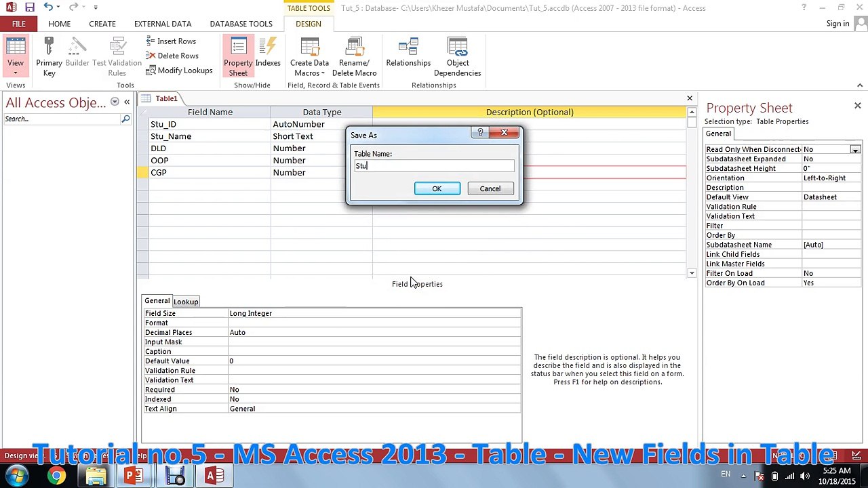Open the expression Builder tool
Screen dimensions: 868x488
(x=77, y=52)
